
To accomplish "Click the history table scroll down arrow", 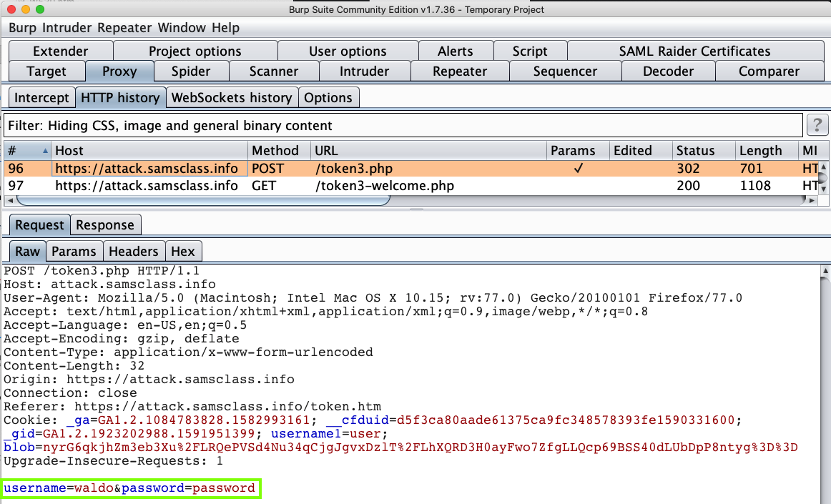I will coord(824,188).
